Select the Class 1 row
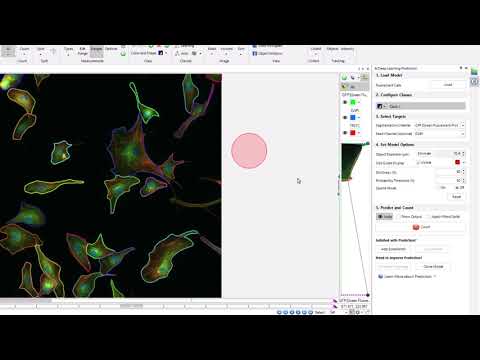 tap(421, 106)
